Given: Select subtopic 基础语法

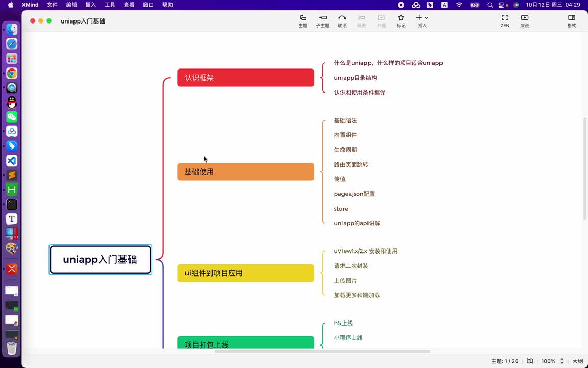Looking at the screenshot, I should (x=346, y=120).
